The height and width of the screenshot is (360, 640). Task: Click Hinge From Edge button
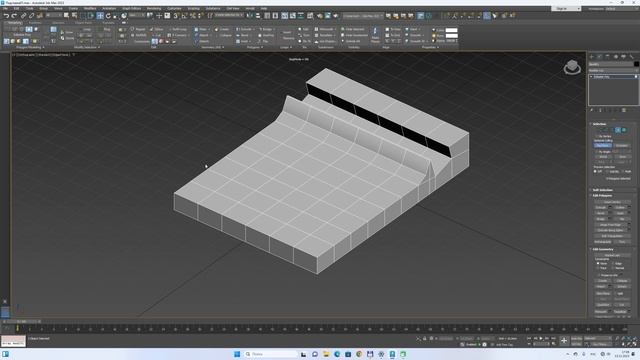[610, 224]
